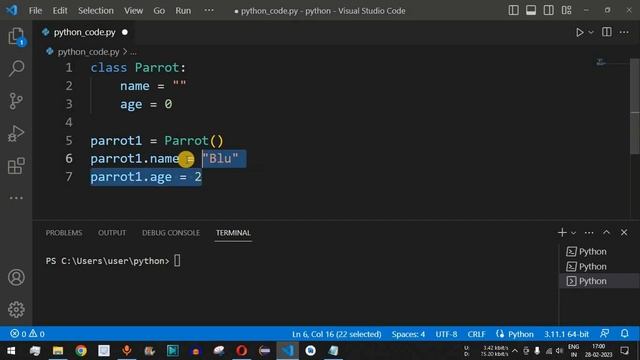The height and width of the screenshot is (360, 640).
Task: Open the Selection menu
Action: [x=96, y=11]
